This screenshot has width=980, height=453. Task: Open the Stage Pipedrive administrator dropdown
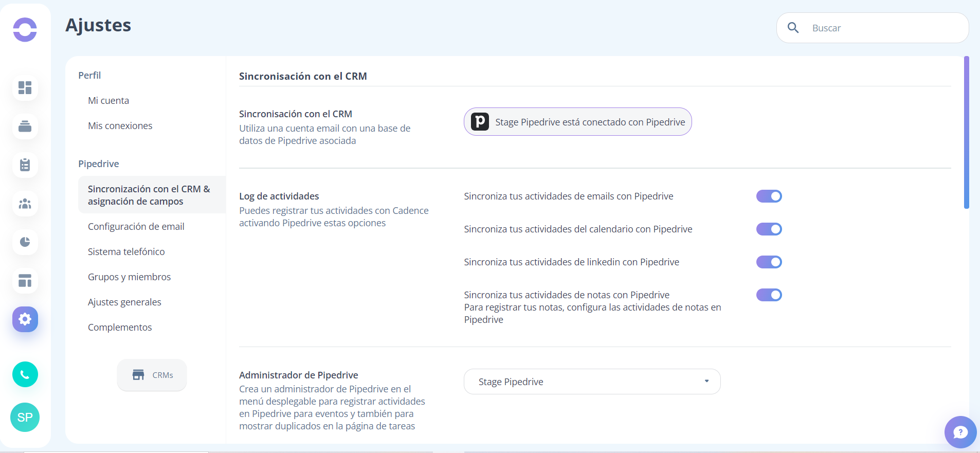point(592,382)
